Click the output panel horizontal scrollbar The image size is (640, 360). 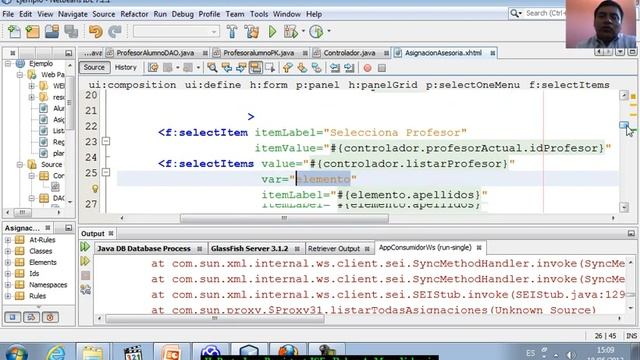(x=215, y=318)
